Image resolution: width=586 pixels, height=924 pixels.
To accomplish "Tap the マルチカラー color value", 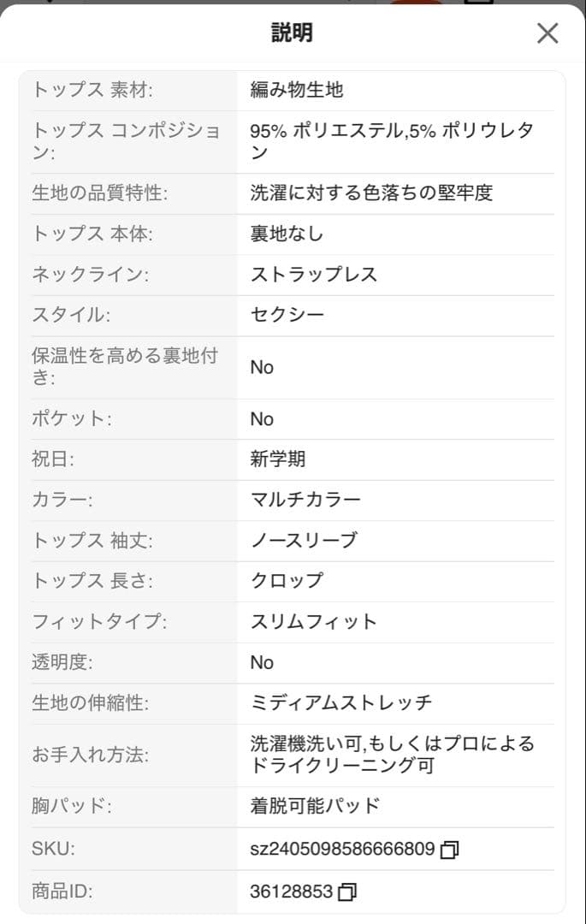I will (x=305, y=500).
